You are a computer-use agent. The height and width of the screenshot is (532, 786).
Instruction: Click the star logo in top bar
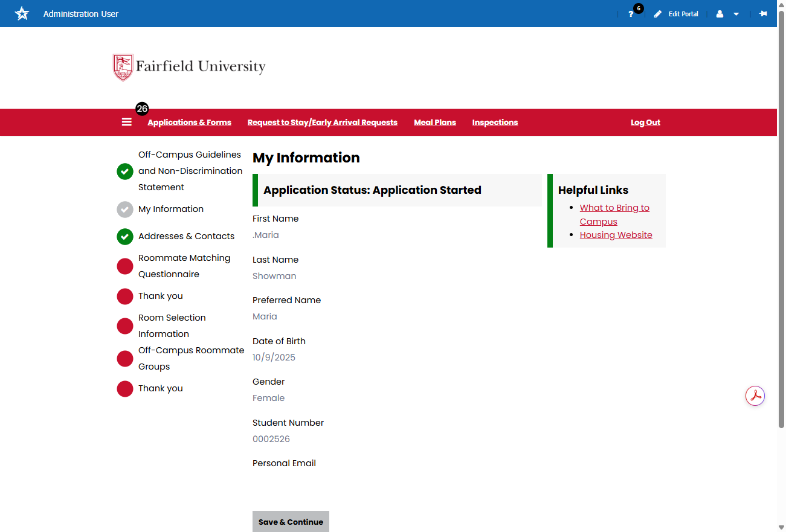point(22,13)
